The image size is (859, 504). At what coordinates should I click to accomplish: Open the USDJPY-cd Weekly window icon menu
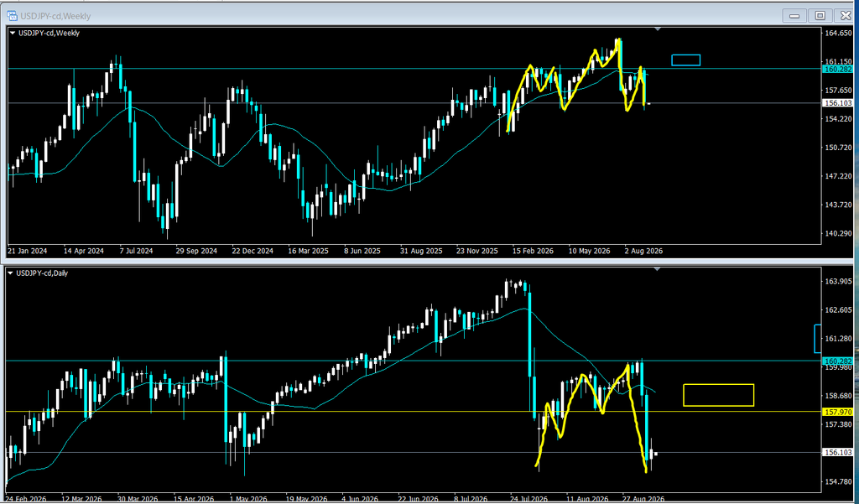(12, 16)
